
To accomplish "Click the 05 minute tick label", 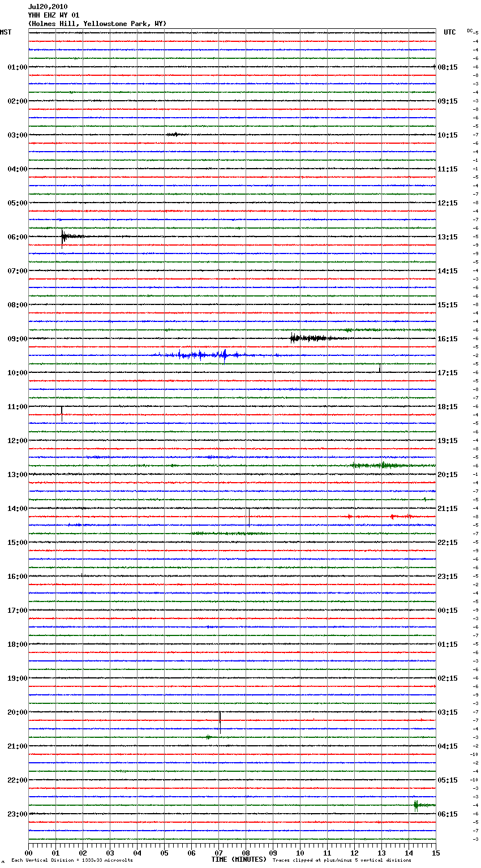I will (164, 853).
